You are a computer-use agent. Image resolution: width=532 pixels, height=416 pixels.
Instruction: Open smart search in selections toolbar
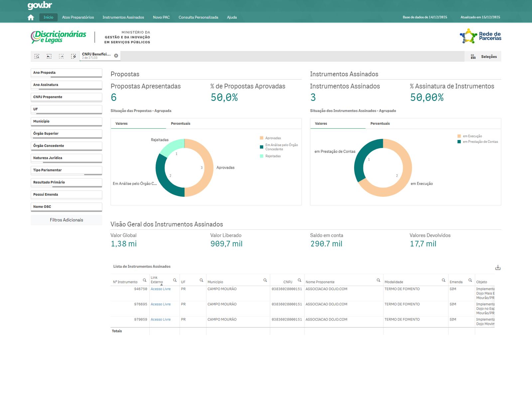pos(37,57)
